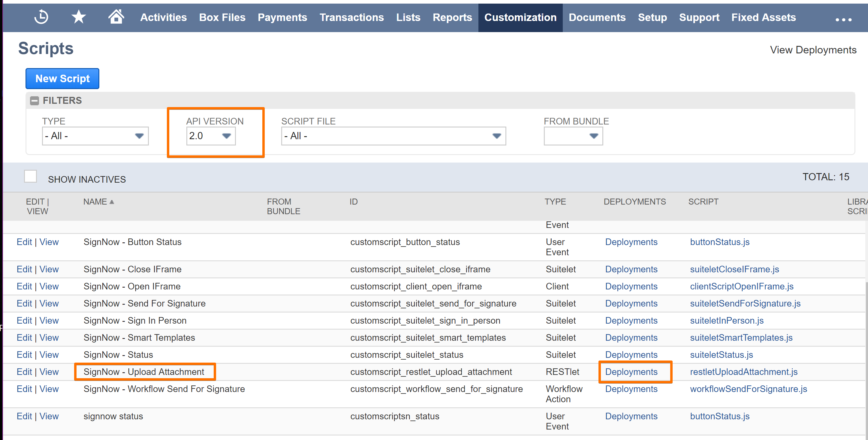This screenshot has width=868, height=440.
Task: Open the Script File filter dropdown
Action: [393, 136]
